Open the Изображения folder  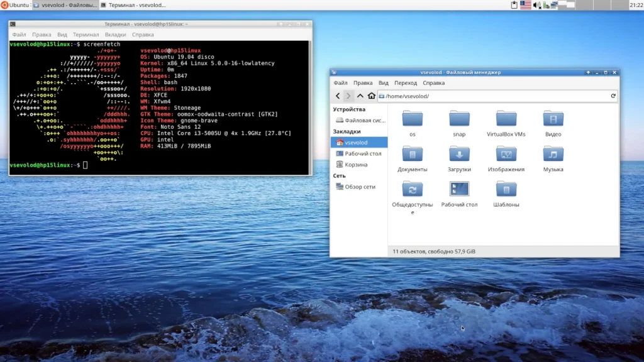506,155
